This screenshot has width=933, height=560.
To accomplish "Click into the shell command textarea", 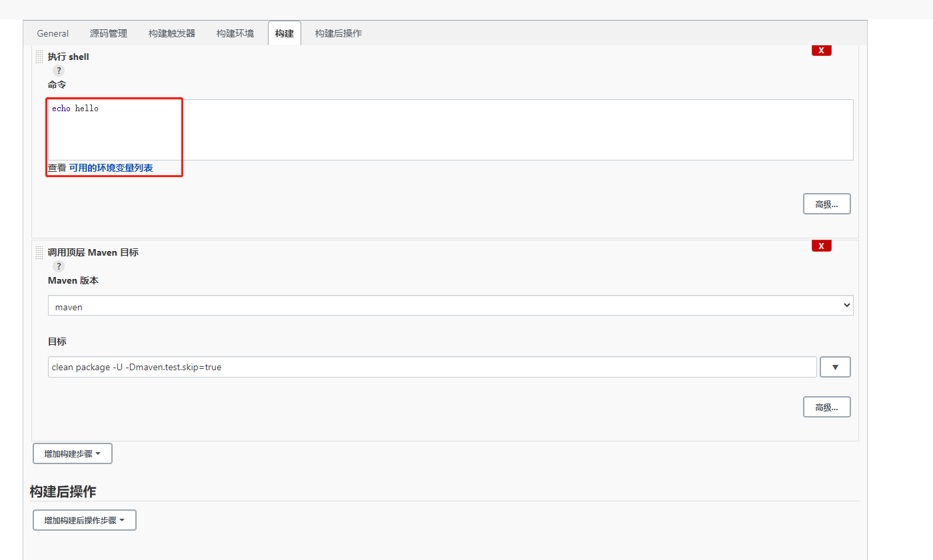I will [451, 130].
